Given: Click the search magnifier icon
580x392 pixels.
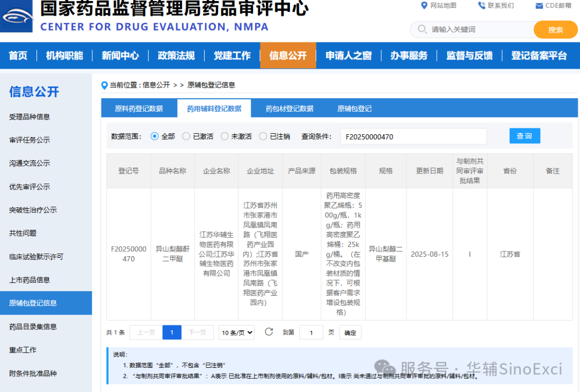Looking at the screenshot, I should click(422, 29).
